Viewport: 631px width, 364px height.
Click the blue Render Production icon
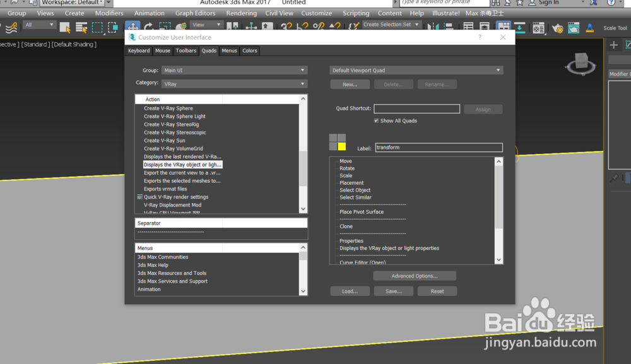(x=589, y=28)
